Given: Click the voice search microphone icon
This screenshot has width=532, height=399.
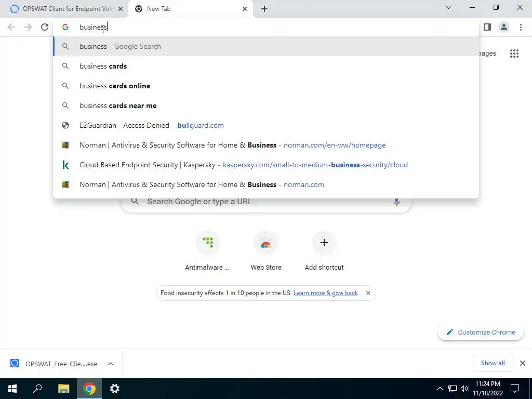Looking at the screenshot, I should [396, 202].
